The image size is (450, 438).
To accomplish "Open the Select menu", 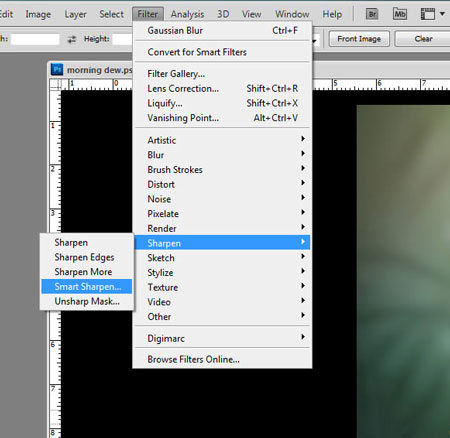I will [111, 14].
